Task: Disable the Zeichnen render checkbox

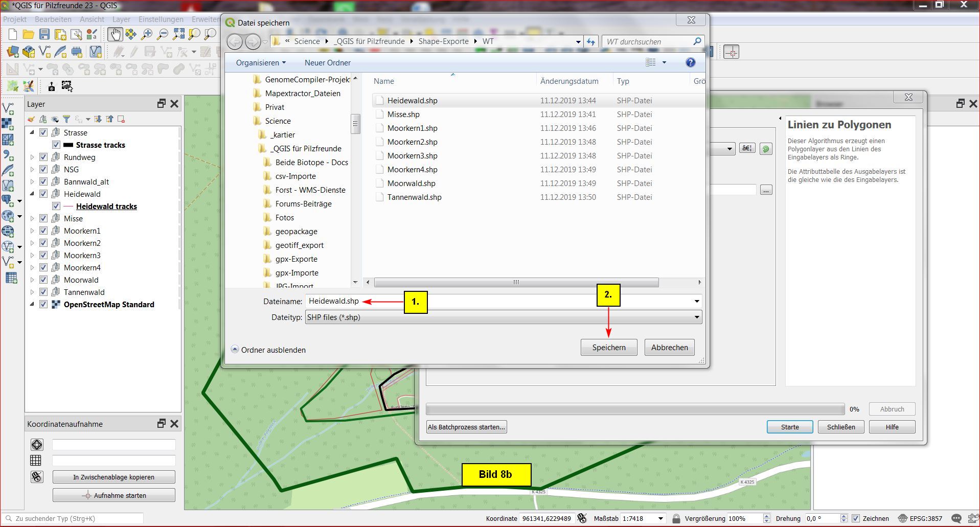Action: coord(856,518)
